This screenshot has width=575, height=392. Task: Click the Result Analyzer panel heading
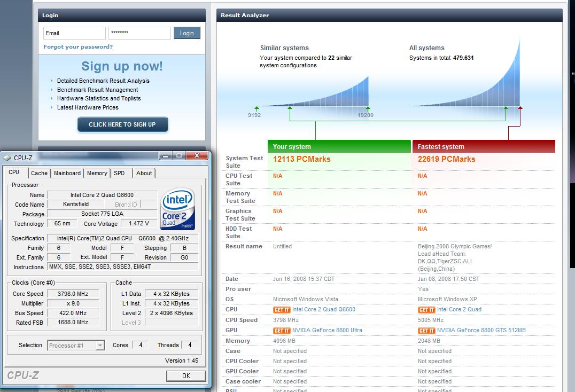245,15
